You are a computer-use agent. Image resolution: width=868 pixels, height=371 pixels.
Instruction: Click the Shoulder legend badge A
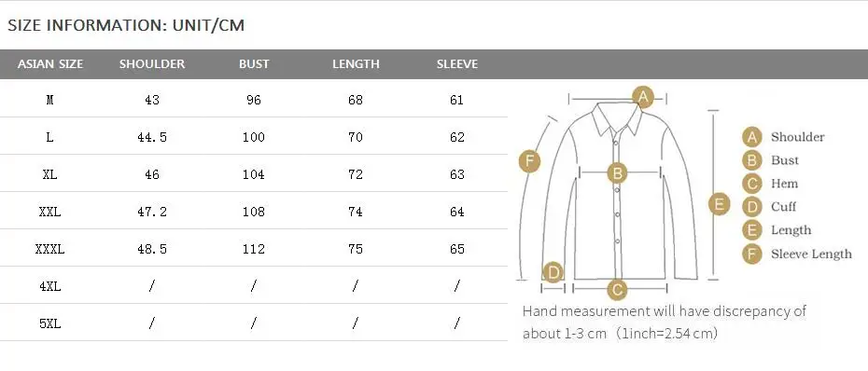coord(751,137)
